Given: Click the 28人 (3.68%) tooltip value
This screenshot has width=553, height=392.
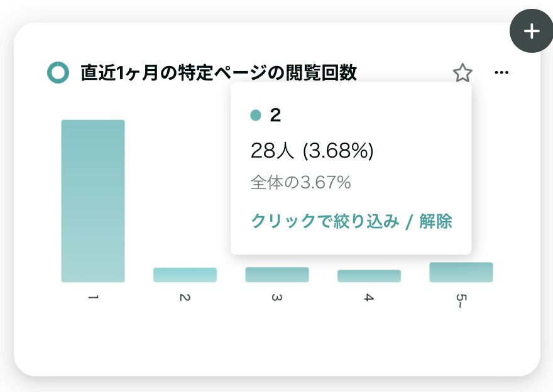Looking at the screenshot, I should click(x=312, y=151).
